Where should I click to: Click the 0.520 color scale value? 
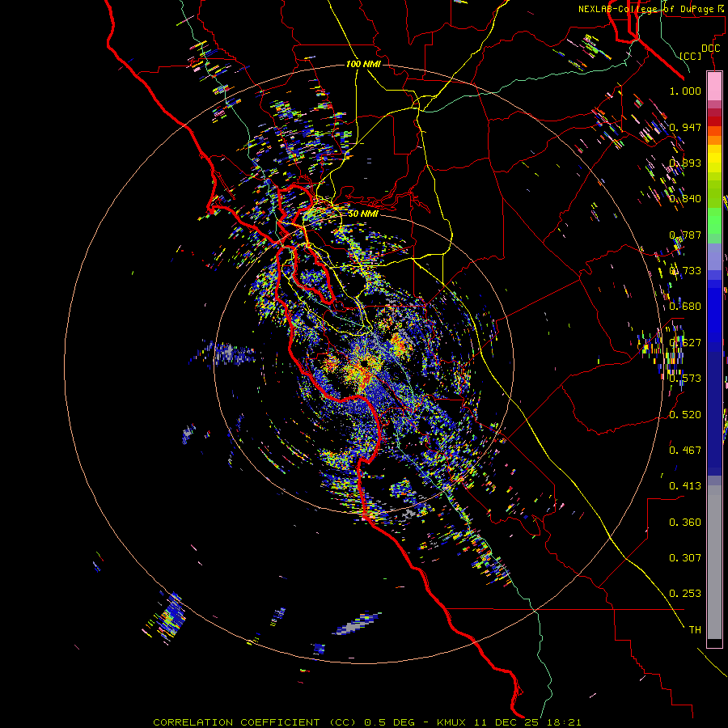coord(685,414)
